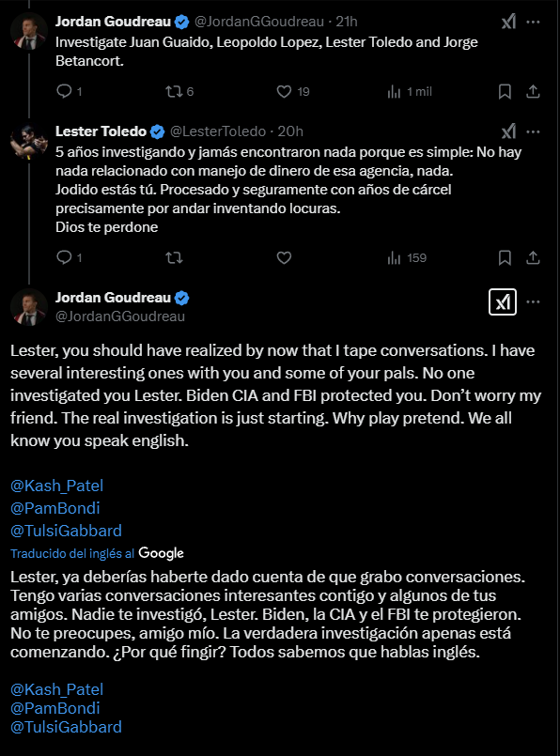
Task: Open @TulsiGabbard mention in translated text
Action: (x=66, y=727)
